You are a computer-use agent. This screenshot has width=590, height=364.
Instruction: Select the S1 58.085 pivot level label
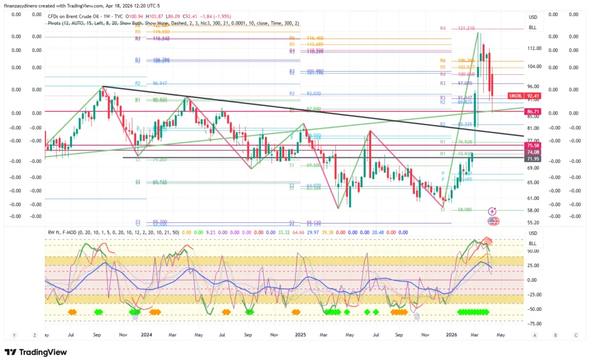pos(460,210)
